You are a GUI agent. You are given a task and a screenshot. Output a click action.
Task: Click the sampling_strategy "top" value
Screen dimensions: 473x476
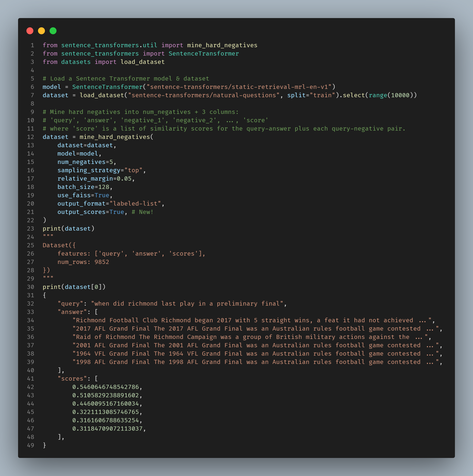[133, 170]
